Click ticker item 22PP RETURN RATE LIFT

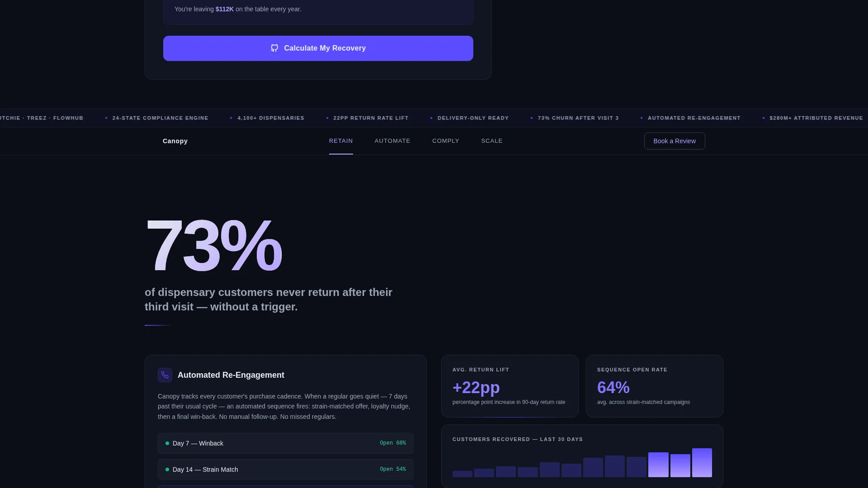[371, 118]
